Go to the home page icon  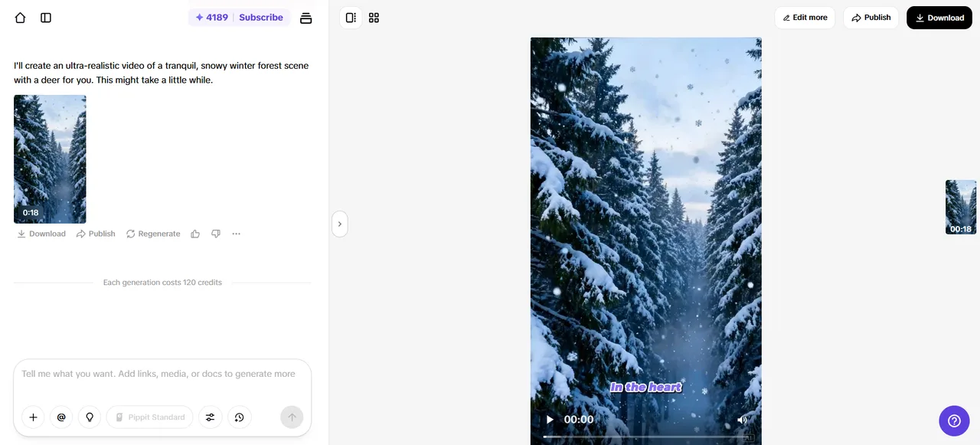20,18
